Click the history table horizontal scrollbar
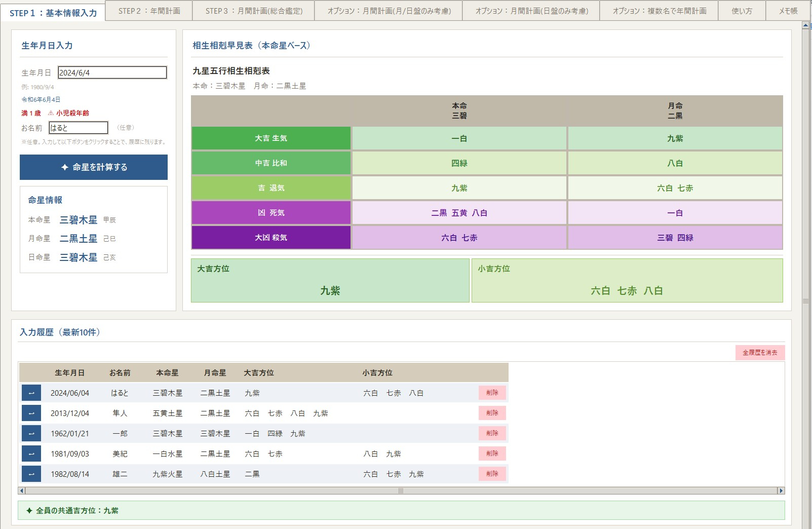This screenshot has width=812, height=529. (x=401, y=490)
